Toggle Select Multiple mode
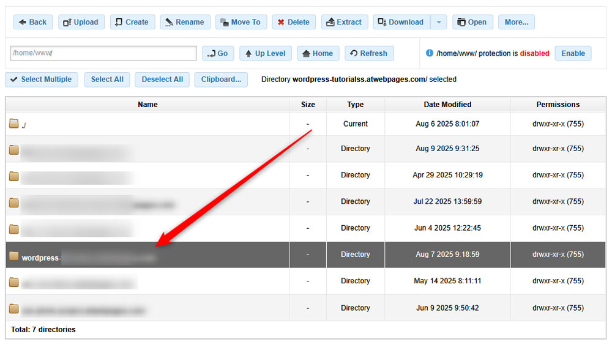The width and height of the screenshot is (612, 364). point(41,79)
